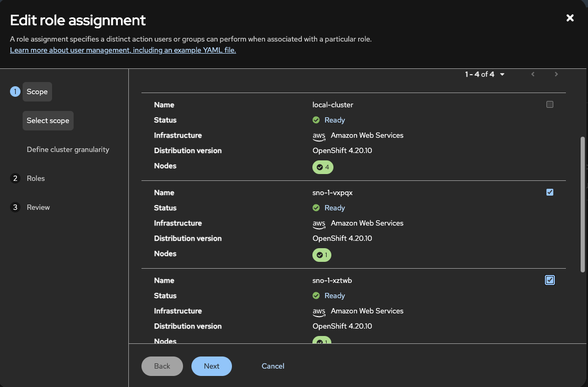
Task: Click the AWS icon for sno-1-xztwb
Action: pos(319,312)
